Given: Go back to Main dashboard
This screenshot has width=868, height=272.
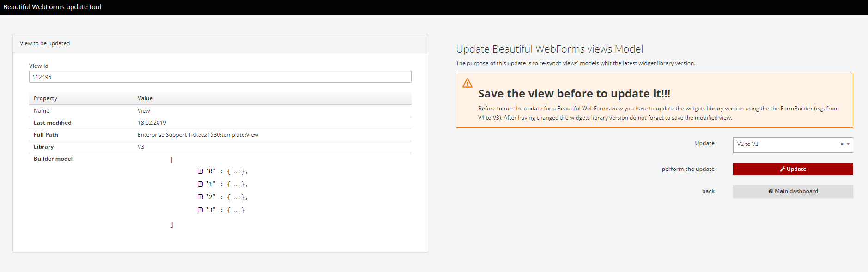Looking at the screenshot, I should pyautogui.click(x=793, y=191).
